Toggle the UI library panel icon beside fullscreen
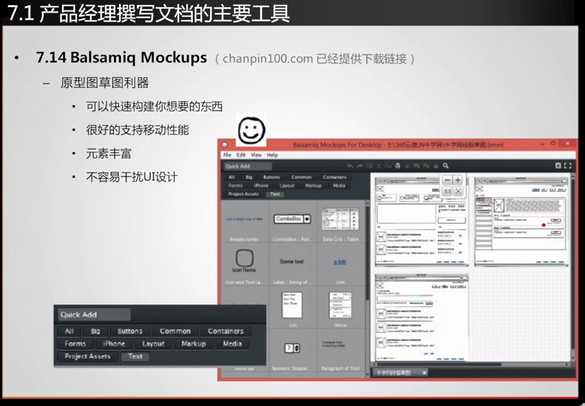Image resolution: width=585 pixels, height=406 pixels. [x=558, y=166]
